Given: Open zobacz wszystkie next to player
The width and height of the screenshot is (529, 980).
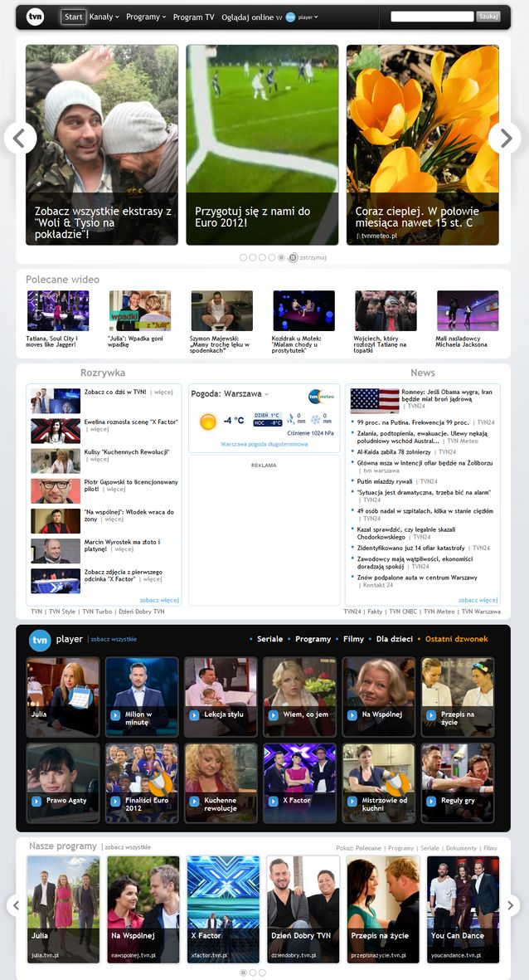Looking at the screenshot, I should [114, 640].
